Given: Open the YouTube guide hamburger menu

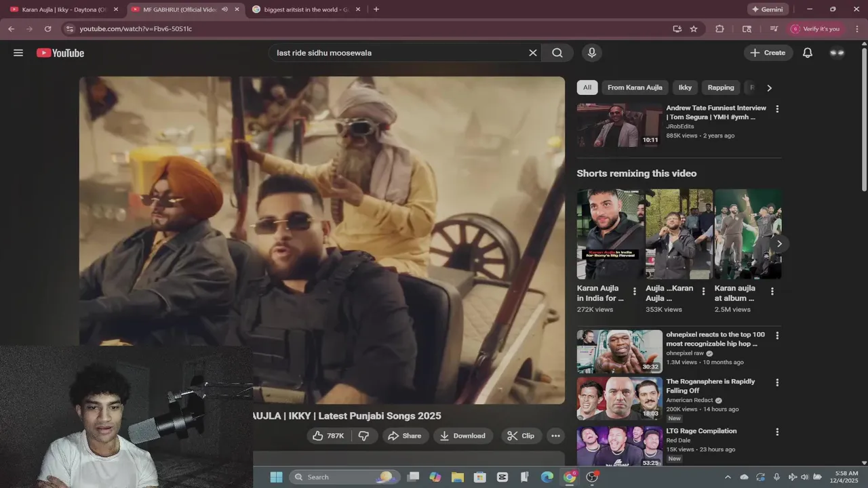Looking at the screenshot, I should click(x=18, y=53).
